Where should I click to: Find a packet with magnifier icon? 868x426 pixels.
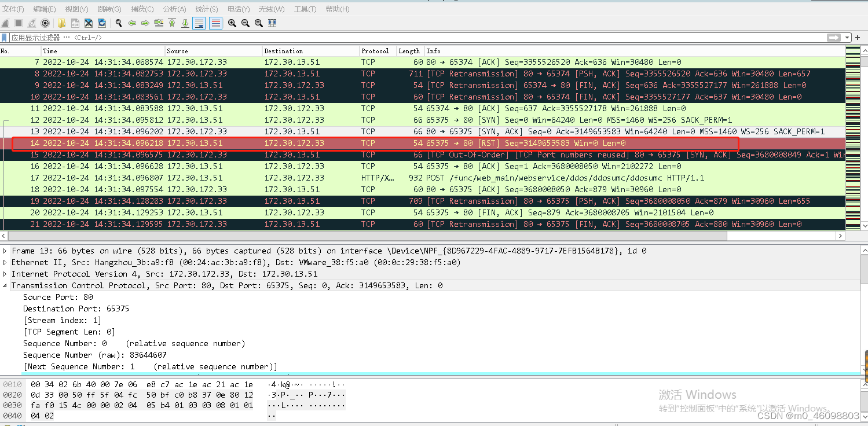(119, 23)
